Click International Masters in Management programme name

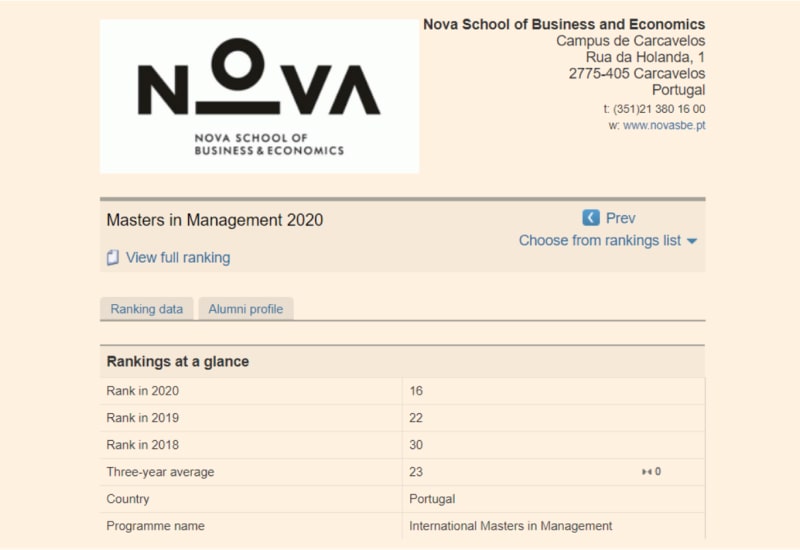coord(511,526)
